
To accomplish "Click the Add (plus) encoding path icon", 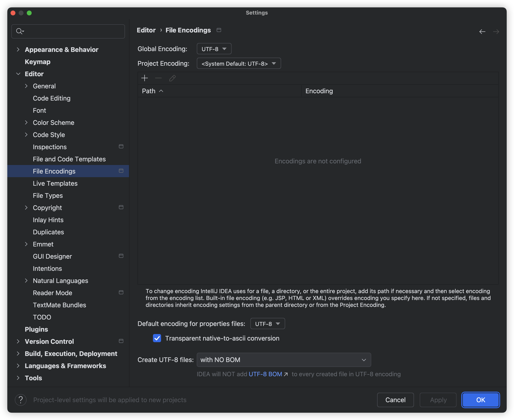I will point(145,78).
